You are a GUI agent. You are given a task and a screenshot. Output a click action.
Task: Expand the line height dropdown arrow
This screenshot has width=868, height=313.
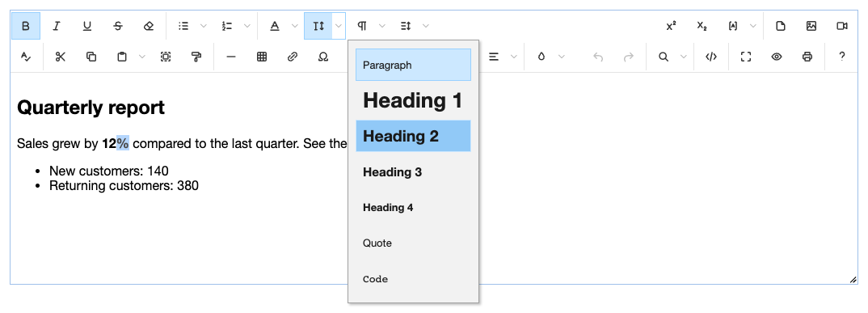426,26
